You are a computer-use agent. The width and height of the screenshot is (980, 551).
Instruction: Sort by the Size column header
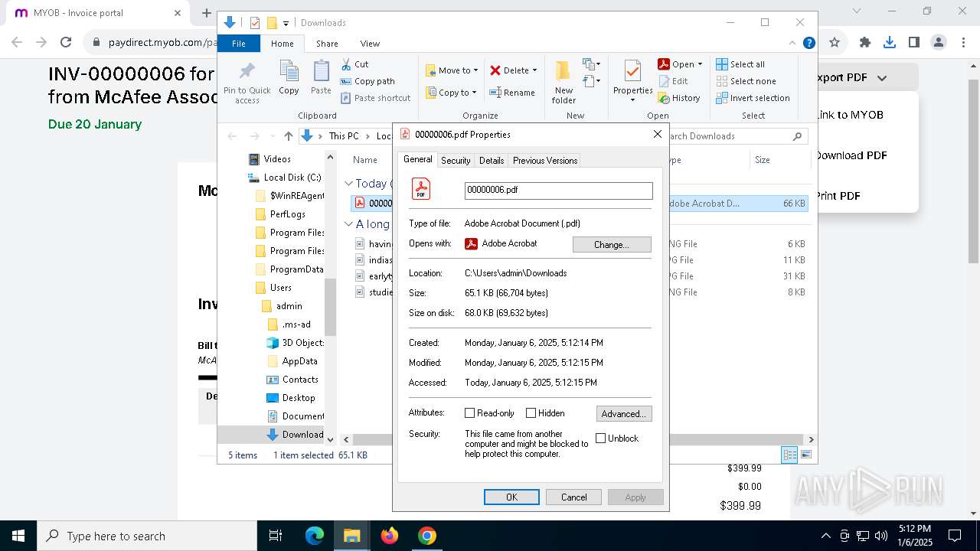pos(763,160)
